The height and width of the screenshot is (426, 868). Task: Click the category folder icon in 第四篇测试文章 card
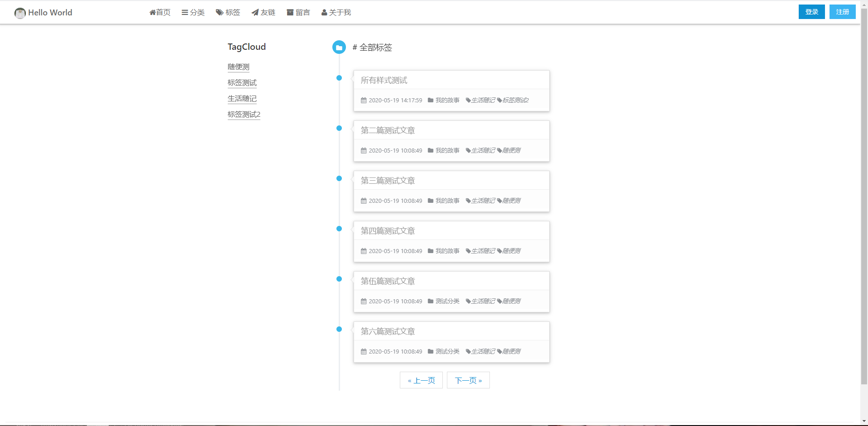point(431,251)
